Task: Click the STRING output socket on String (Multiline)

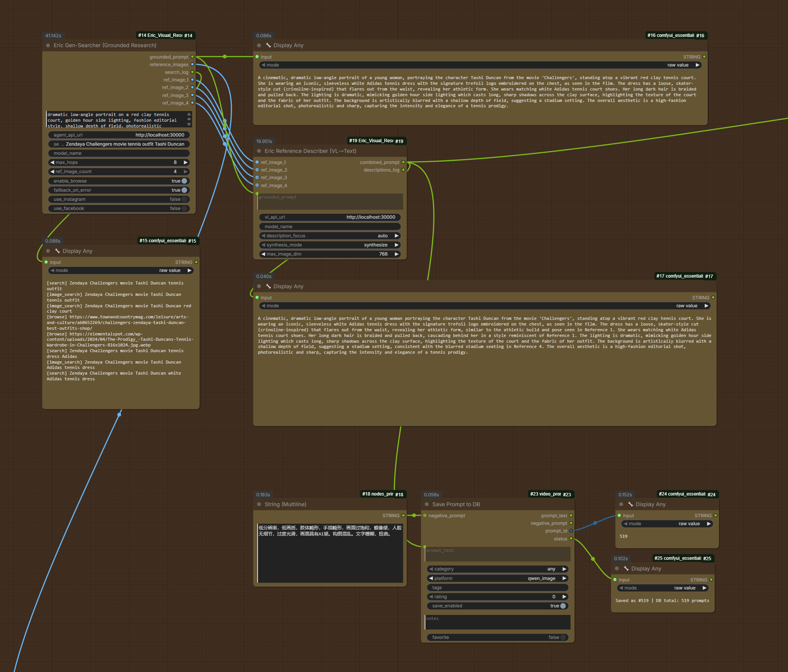Action: (x=403, y=515)
